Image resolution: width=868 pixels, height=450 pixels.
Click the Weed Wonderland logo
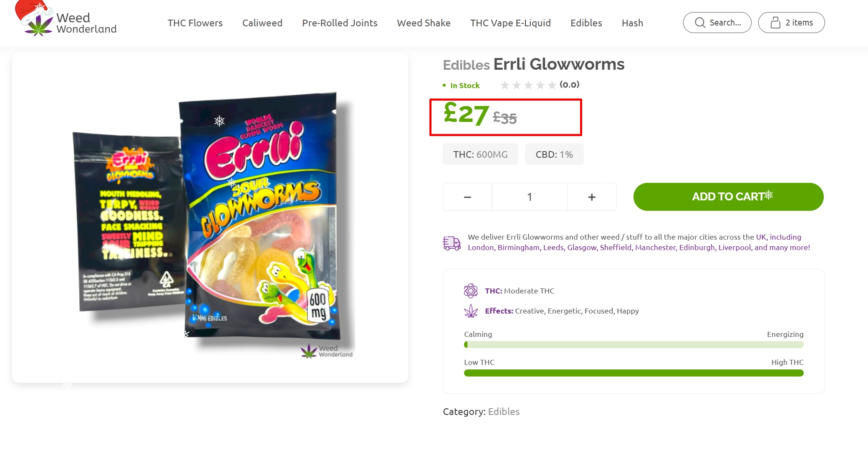coord(66,19)
